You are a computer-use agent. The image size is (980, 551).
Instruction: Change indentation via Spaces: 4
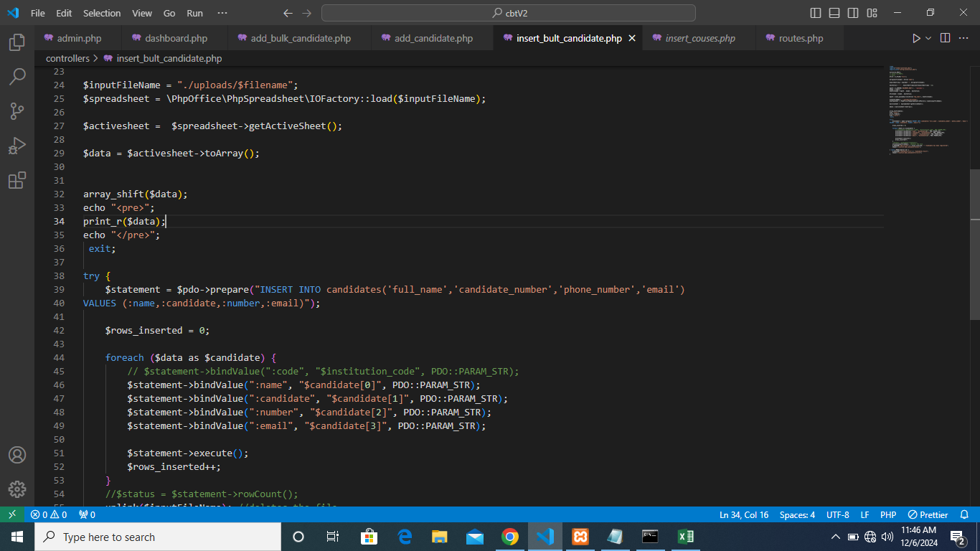coord(797,514)
